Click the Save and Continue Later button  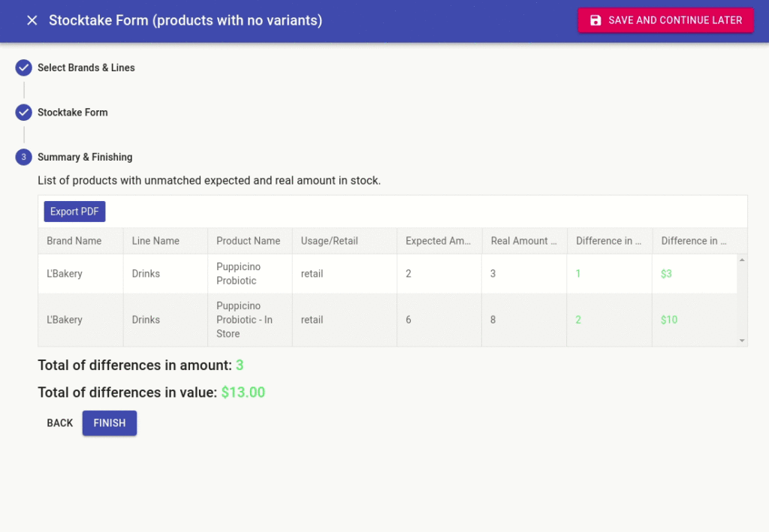[665, 20]
